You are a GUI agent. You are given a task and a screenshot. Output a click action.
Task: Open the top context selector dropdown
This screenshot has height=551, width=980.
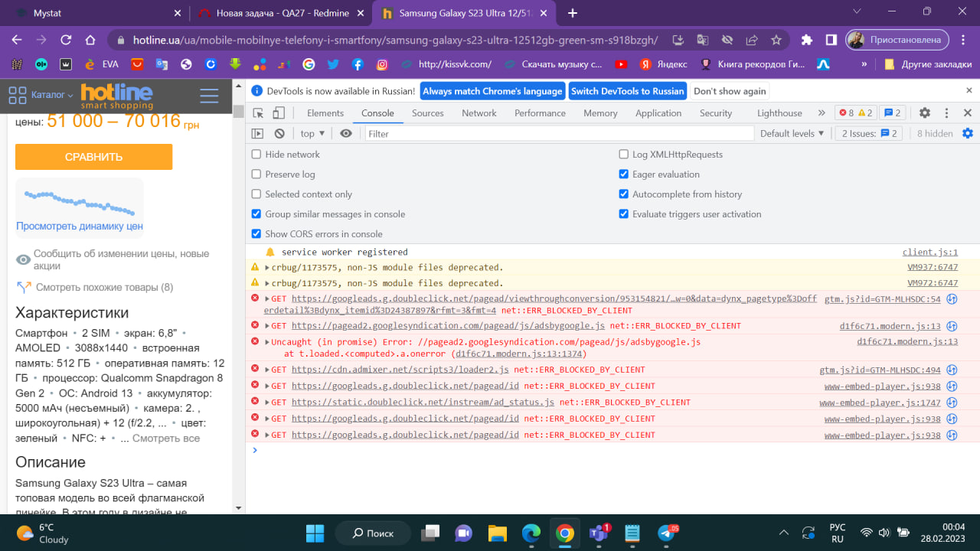point(312,133)
